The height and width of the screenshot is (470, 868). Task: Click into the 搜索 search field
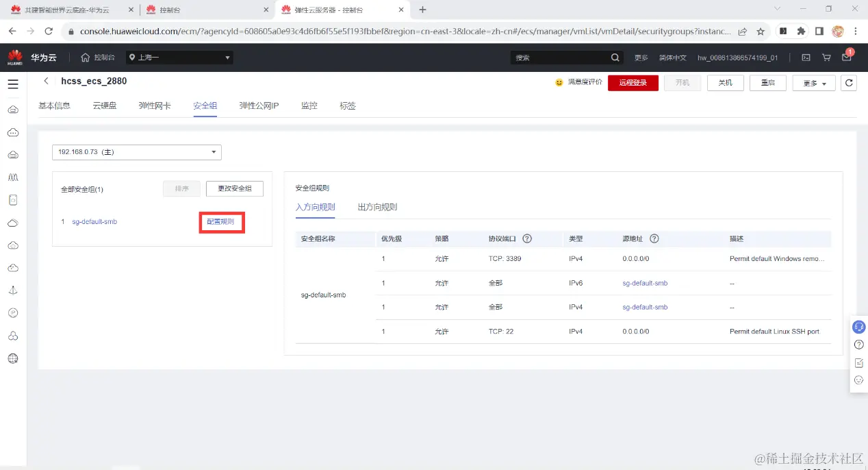point(560,58)
